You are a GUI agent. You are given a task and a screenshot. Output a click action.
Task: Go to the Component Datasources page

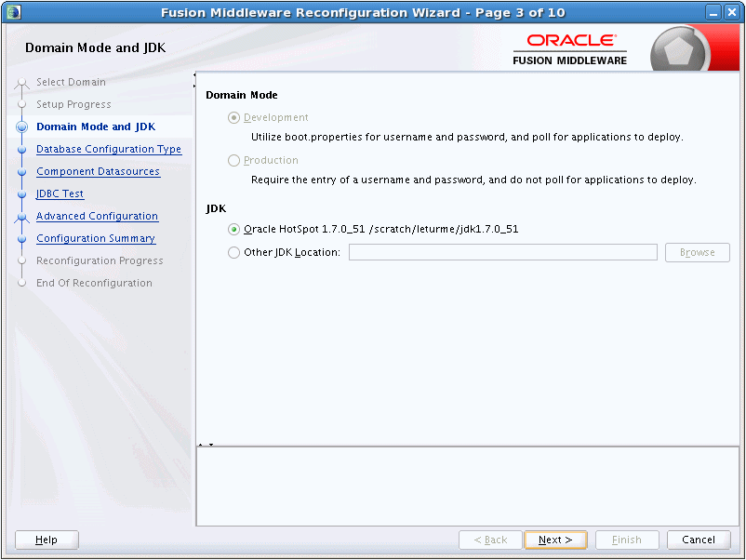(x=98, y=171)
